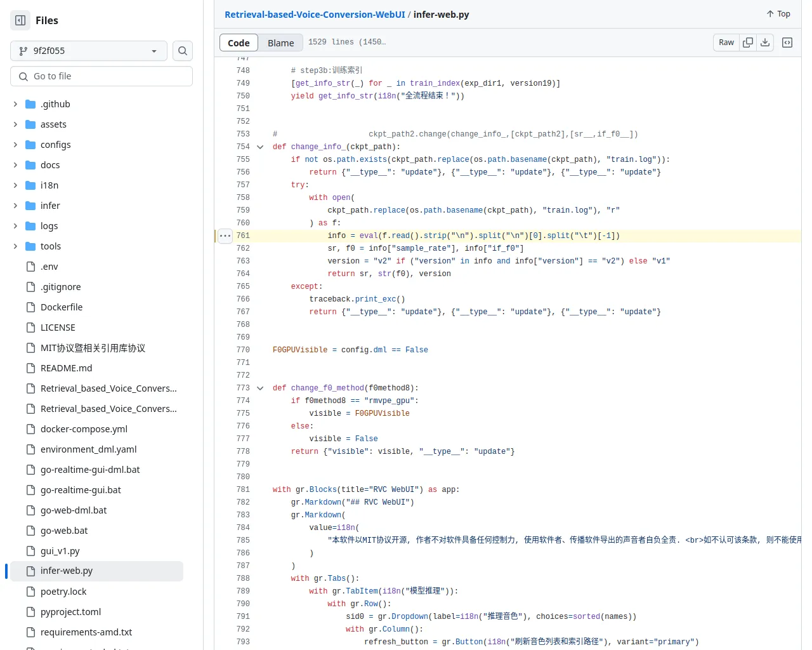Click the gr.Blocks line 781 code
This screenshot has height=650, width=812.
click(x=366, y=489)
